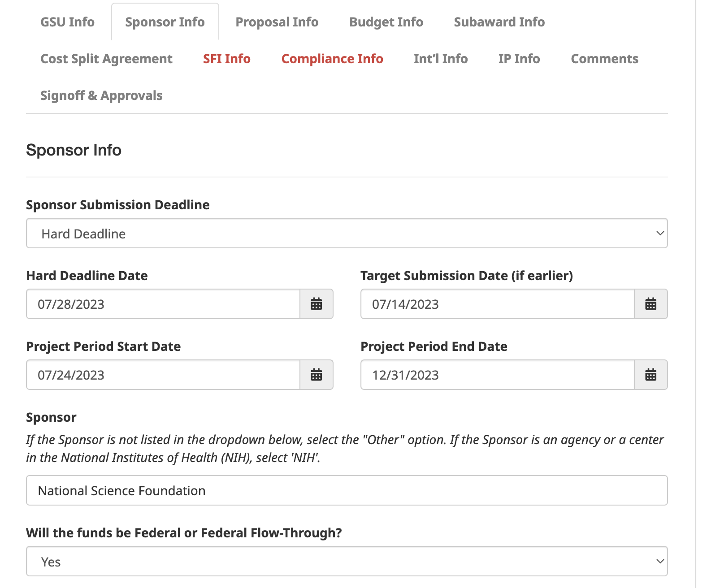Select the Subaward Info tab
Image resolution: width=720 pixels, height=588 pixels.
499,22
